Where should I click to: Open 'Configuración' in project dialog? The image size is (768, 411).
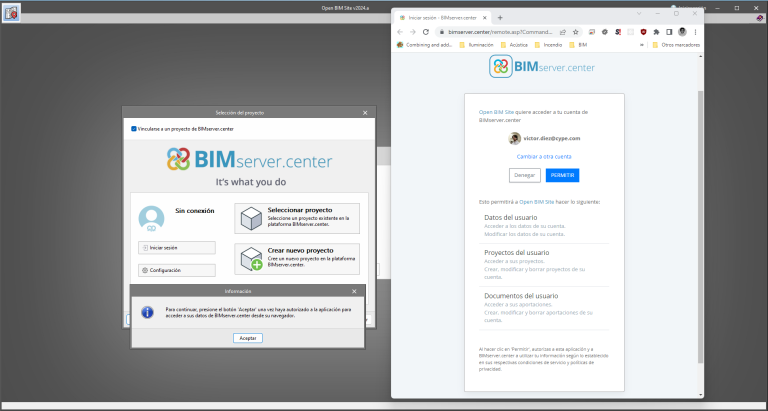(x=177, y=270)
